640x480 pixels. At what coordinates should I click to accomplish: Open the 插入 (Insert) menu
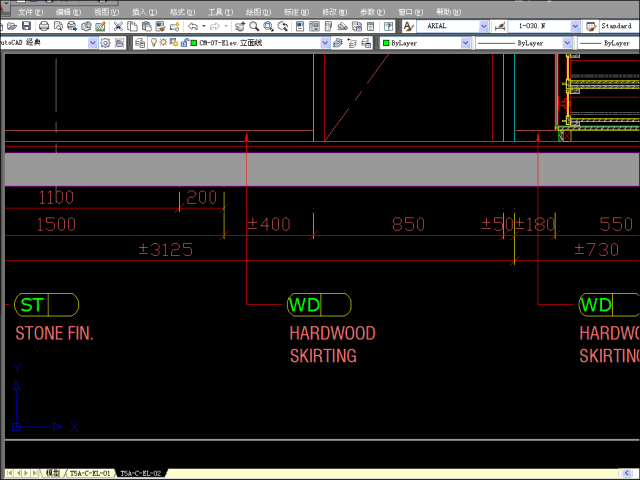click(144, 12)
